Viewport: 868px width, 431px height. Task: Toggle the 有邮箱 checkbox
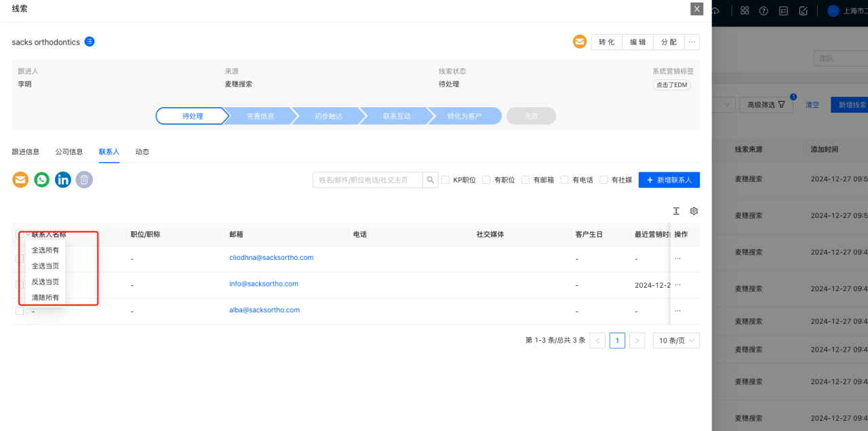coord(526,180)
